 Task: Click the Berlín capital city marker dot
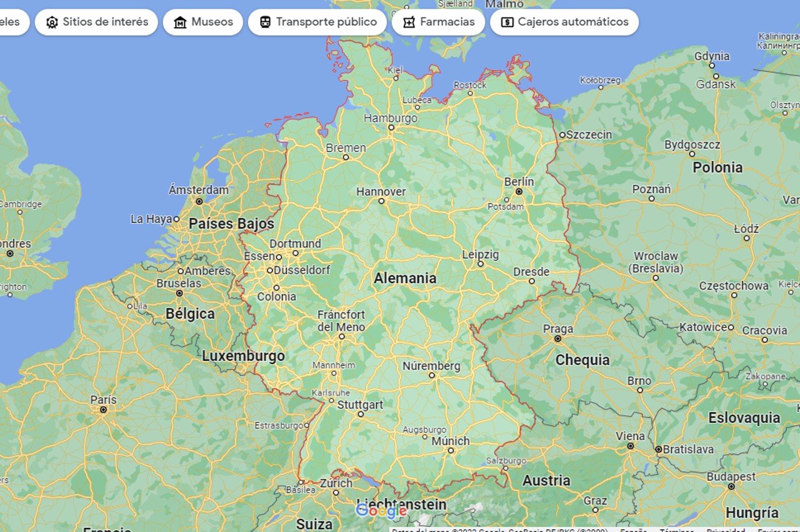pos(518,192)
